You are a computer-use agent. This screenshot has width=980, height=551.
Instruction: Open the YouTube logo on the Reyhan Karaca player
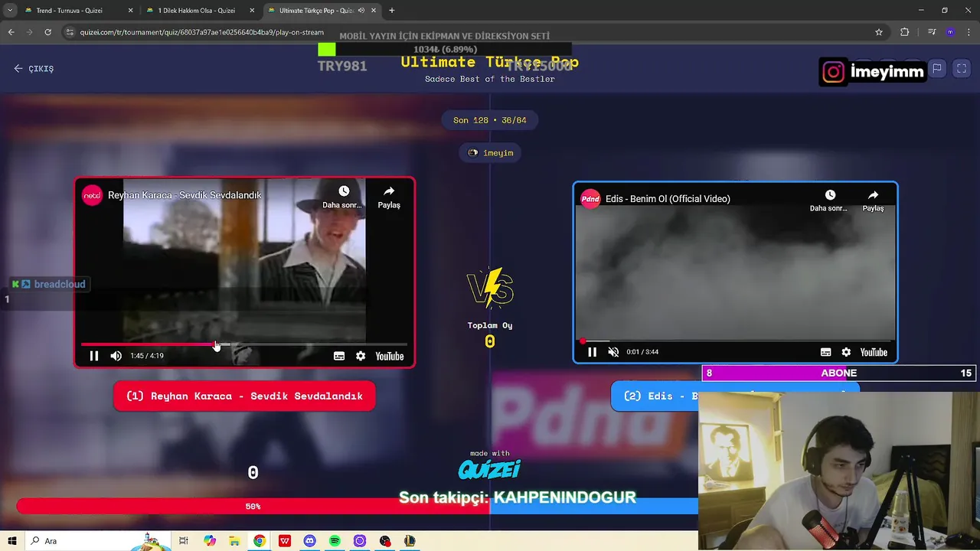click(390, 356)
